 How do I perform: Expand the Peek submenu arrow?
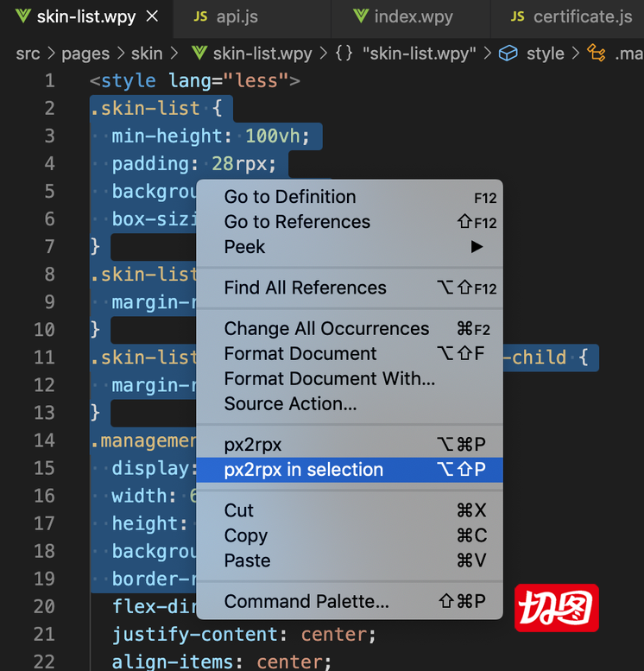(477, 247)
